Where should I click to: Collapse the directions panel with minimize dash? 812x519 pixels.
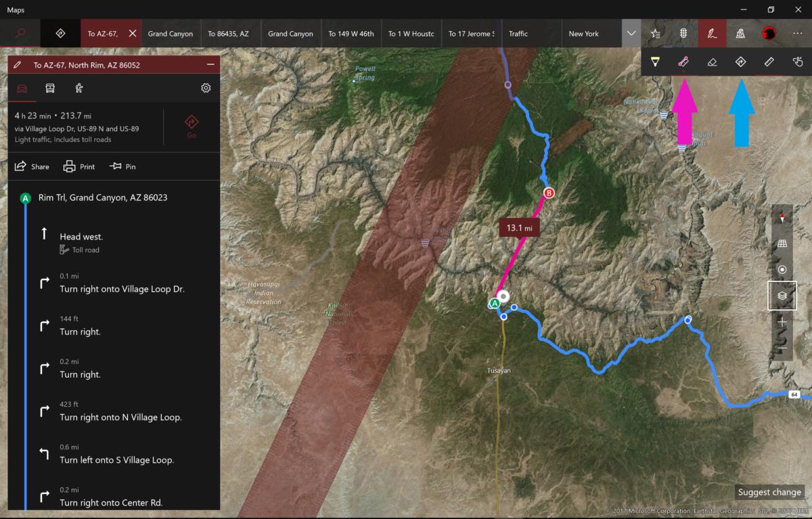pyautogui.click(x=210, y=65)
